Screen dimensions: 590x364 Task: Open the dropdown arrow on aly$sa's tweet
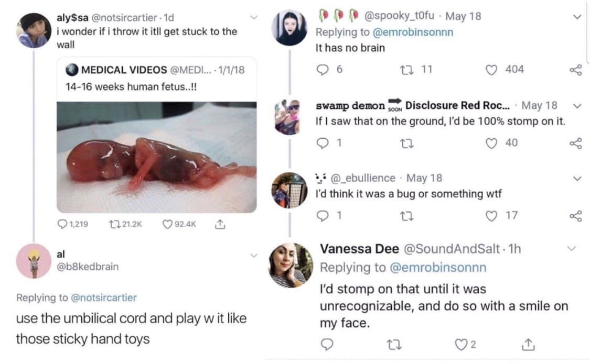click(254, 18)
